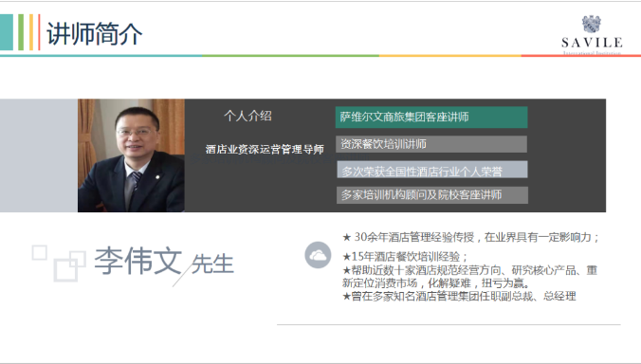641x364 pixels.
Task: Click the box 多次荣获全国性酒店行业个人荣誉
Action: point(432,170)
